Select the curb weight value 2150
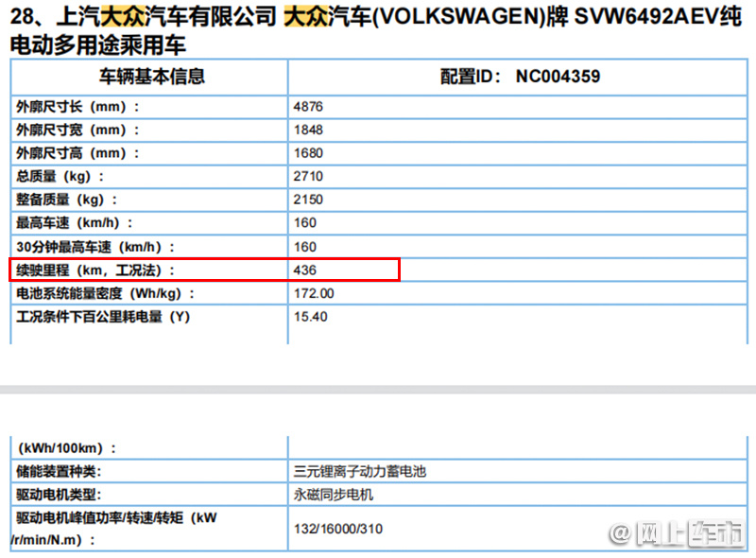This screenshot has height=558, width=756. pyautogui.click(x=308, y=200)
